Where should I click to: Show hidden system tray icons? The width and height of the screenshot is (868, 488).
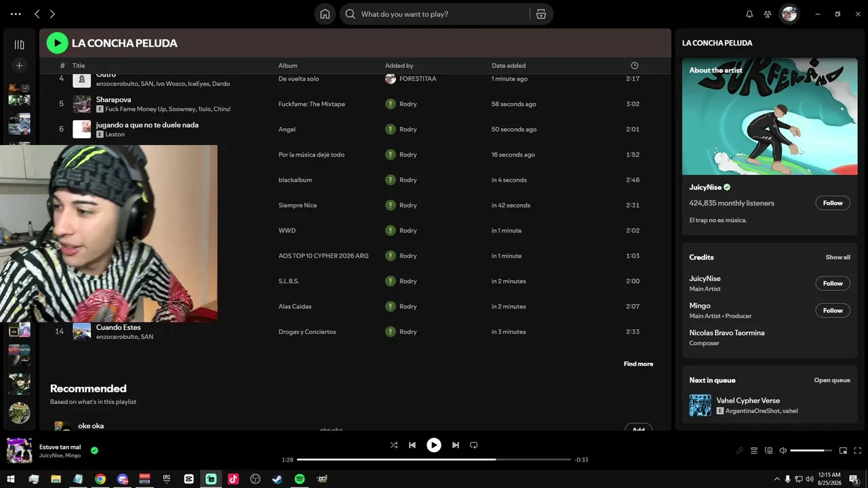point(776,479)
